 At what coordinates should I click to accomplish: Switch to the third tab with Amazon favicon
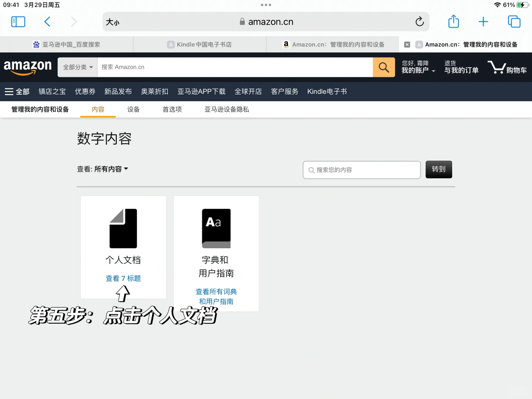pos(332,44)
